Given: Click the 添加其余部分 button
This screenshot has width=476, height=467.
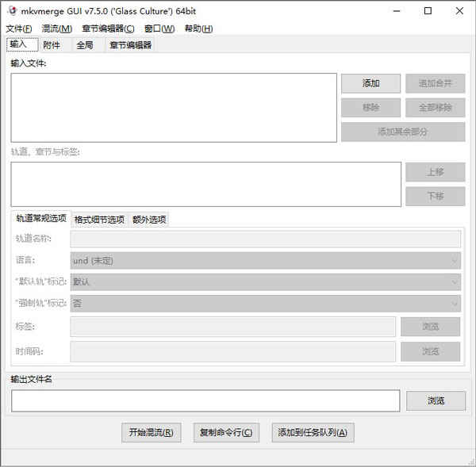Looking at the screenshot, I should click(403, 132).
